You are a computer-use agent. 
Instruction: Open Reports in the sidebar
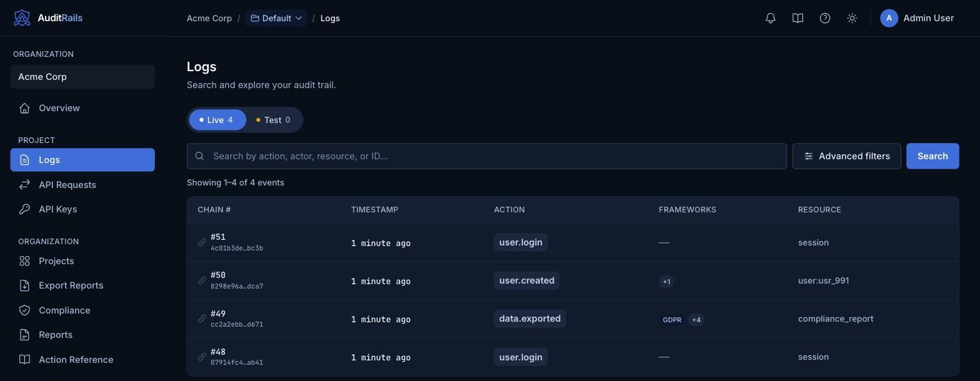click(x=82, y=335)
